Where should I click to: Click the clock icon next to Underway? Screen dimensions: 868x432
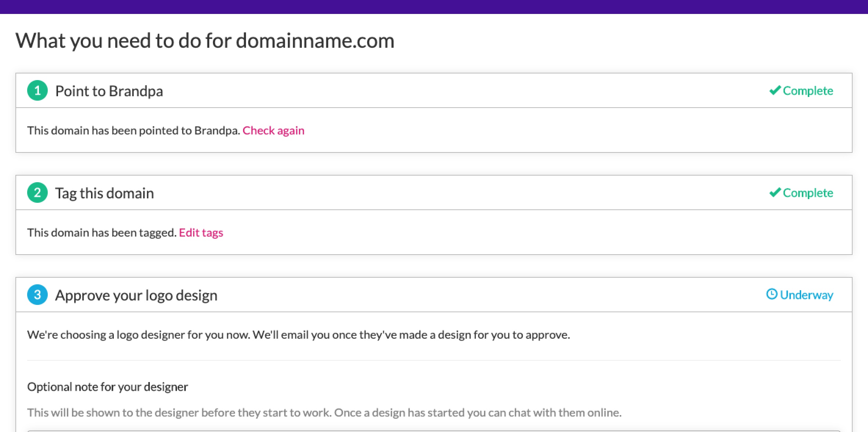click(772, 294)
